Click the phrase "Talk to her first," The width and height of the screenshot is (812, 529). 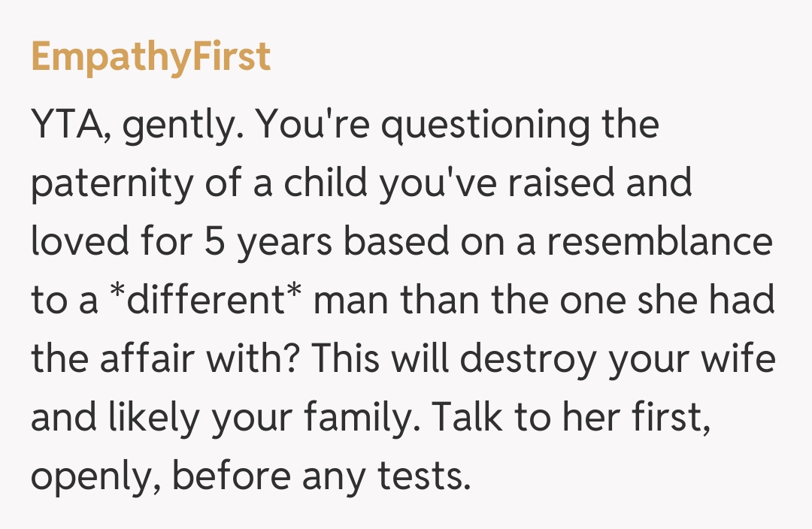[x=573, y=418]
